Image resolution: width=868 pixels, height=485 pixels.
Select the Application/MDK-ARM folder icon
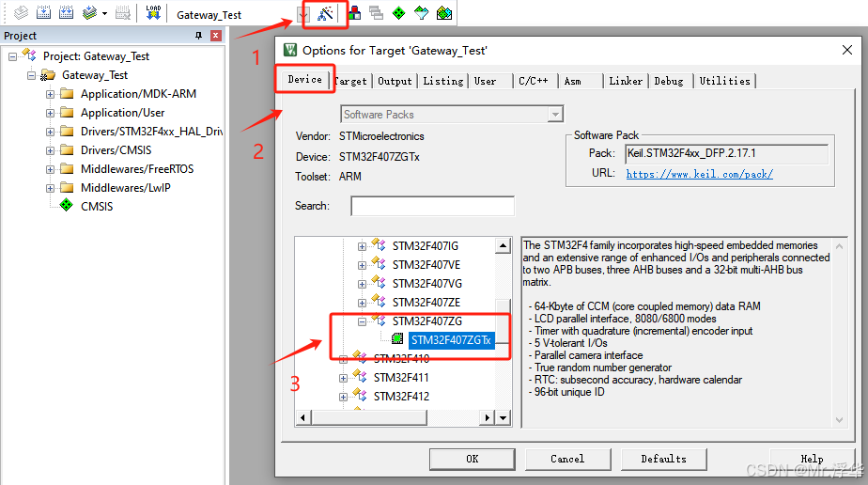67,94
